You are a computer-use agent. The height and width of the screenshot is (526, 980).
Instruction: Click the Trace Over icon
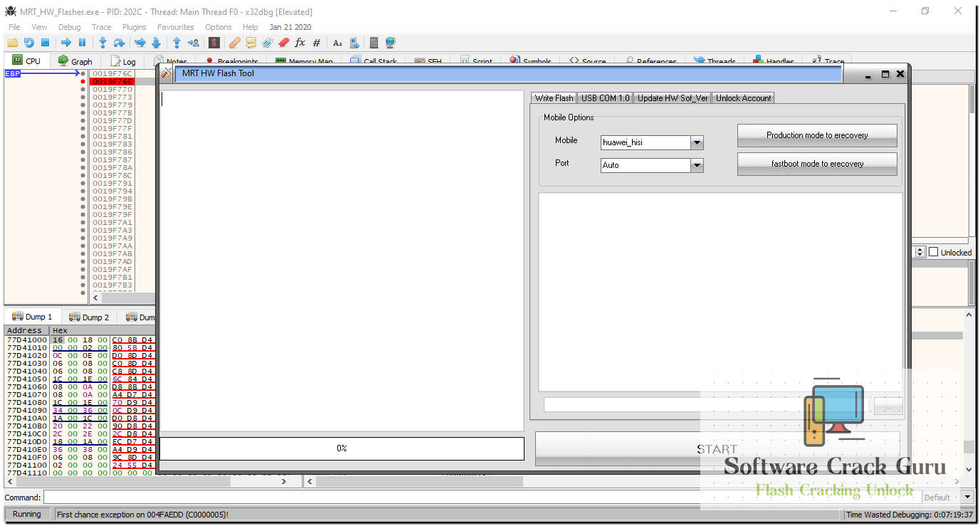point(156,43)
